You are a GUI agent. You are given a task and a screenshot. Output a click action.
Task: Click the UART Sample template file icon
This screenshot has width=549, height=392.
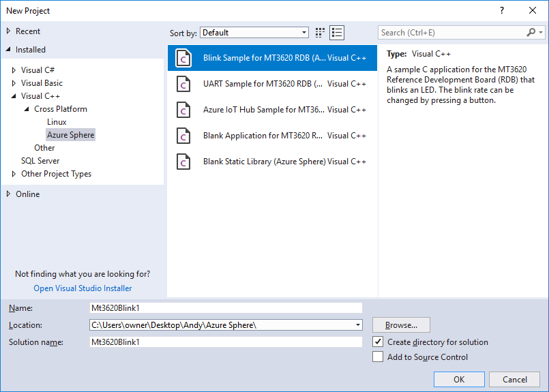click(183, 84)
